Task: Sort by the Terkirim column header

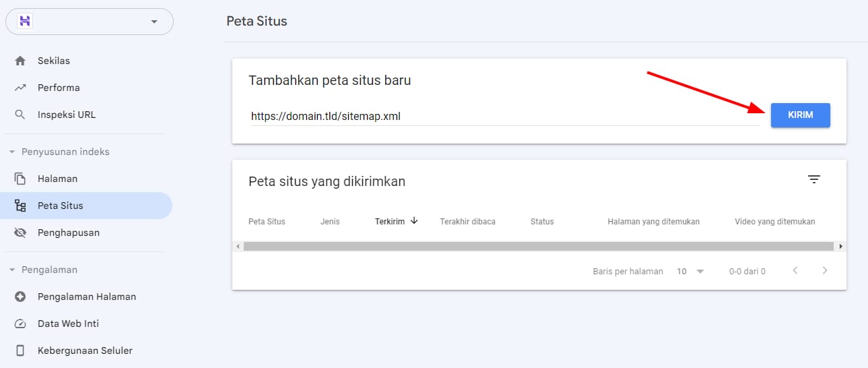Action: (x=390, y=221)
